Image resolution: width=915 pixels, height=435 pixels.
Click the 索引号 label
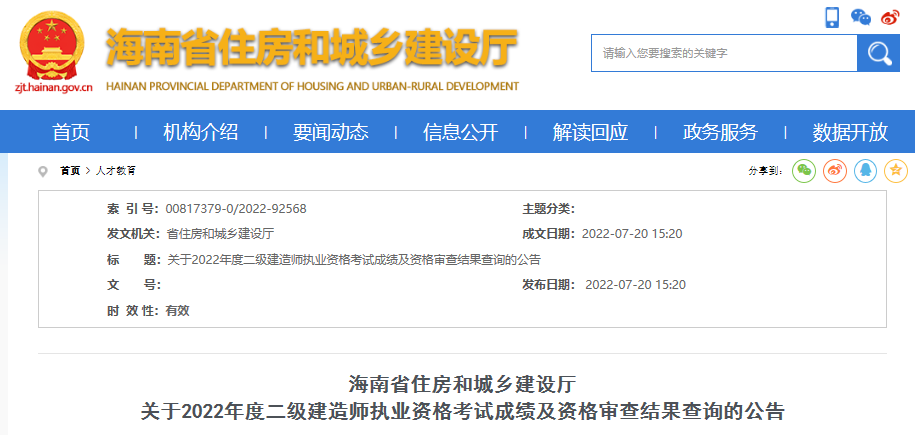click(134, 208)
